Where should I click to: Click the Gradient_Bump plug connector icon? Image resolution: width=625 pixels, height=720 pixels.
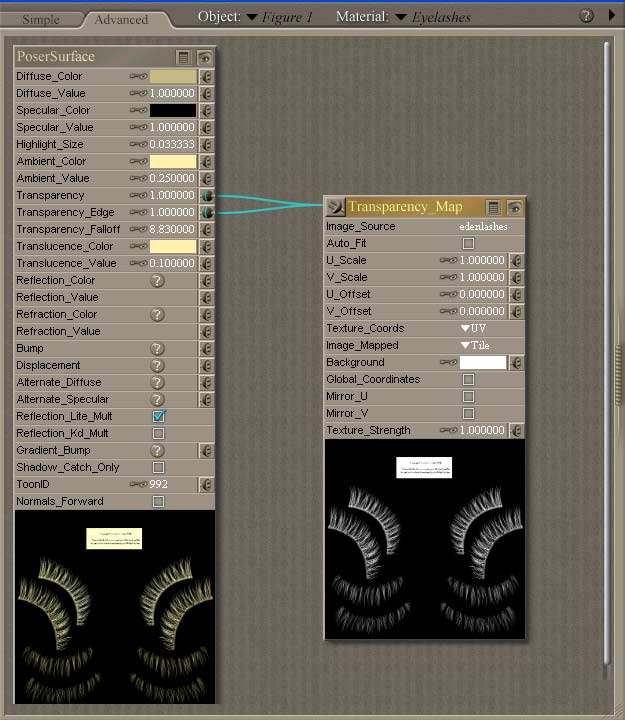pyautogui.click(x=207, y=450)
